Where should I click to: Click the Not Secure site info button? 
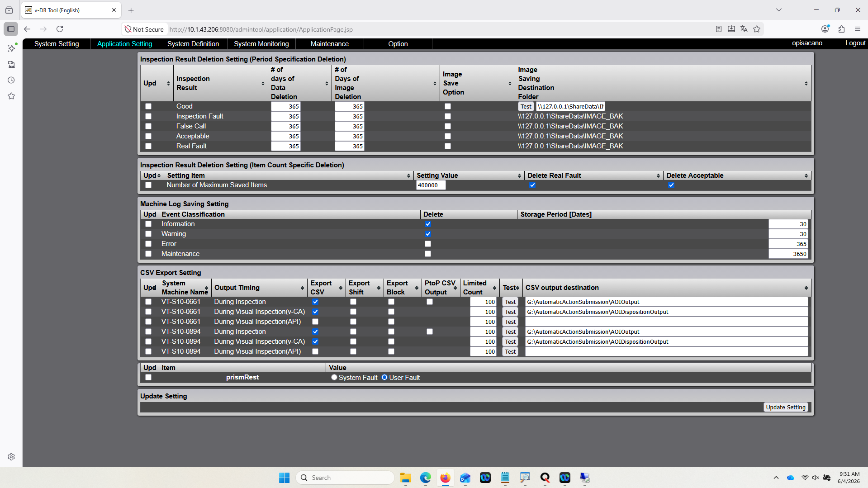tap(144, 29)
